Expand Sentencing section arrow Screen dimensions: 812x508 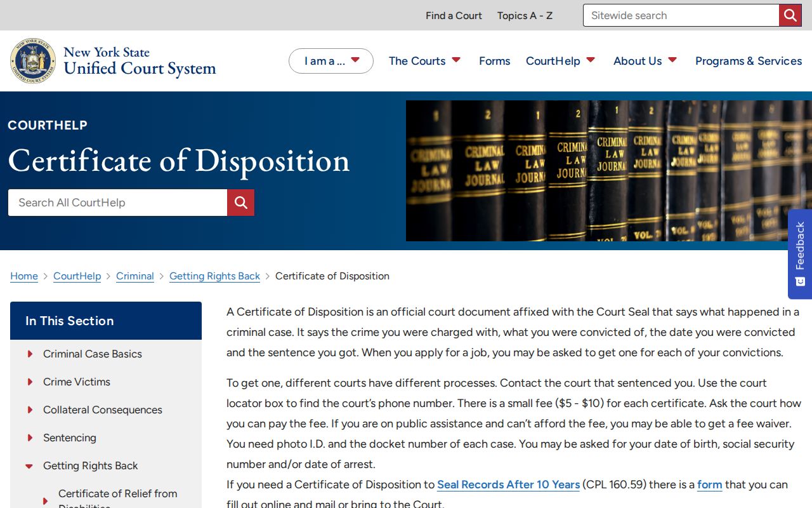pos(30,438)
